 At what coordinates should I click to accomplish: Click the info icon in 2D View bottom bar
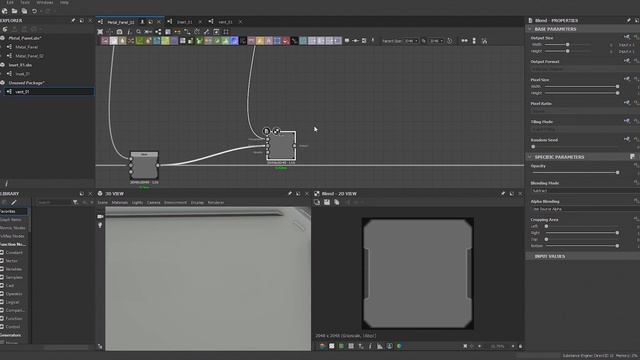(370, 346)
